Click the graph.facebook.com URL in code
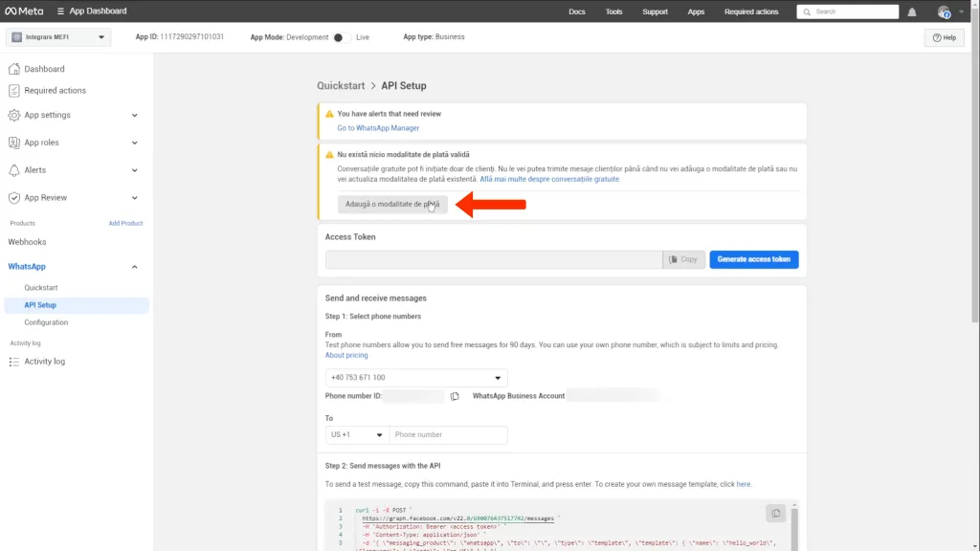This screenshot has height=551, width=980. pyautogui.click(x=457, y=518)
